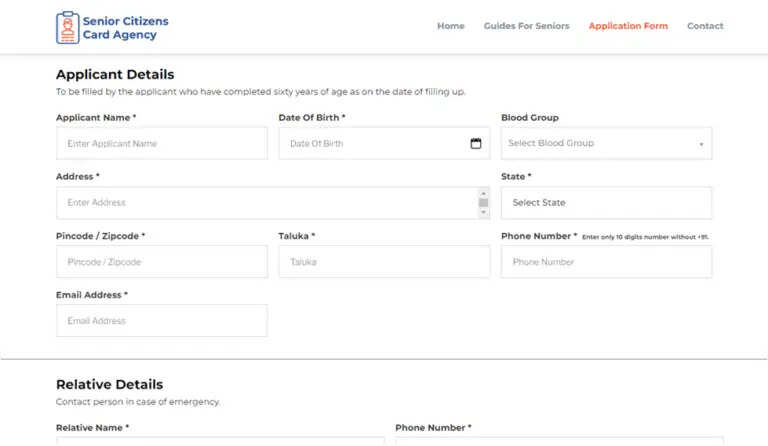Click the Address label
Screen dimensions: 768x446
(x=77, y=177)
